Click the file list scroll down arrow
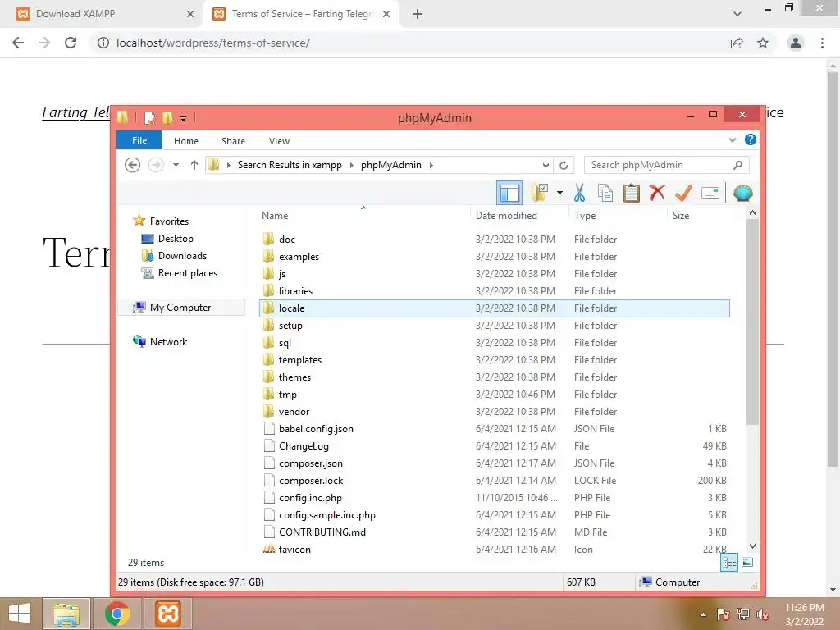Image resolution: width=840 pixels, height=630 pixels. (752, 546)
